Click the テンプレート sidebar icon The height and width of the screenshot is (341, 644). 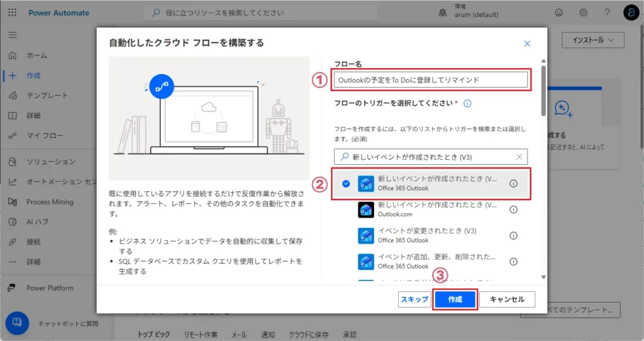13,95
